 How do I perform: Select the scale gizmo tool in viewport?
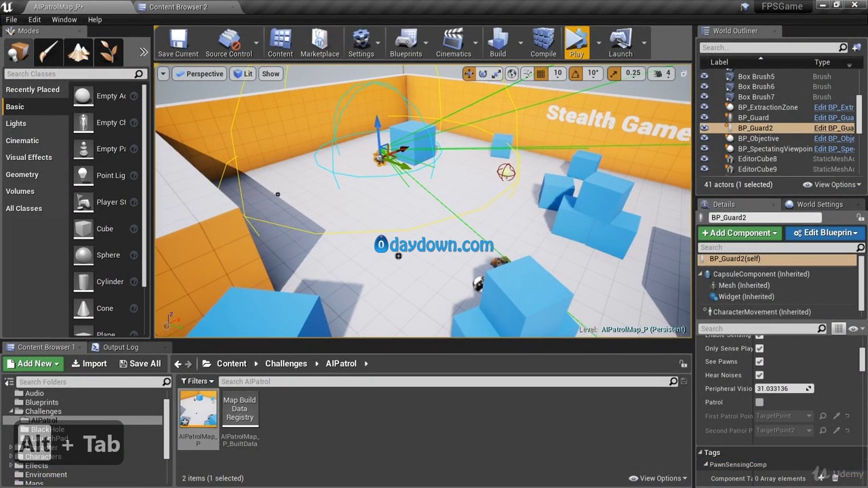pos(496,74)
